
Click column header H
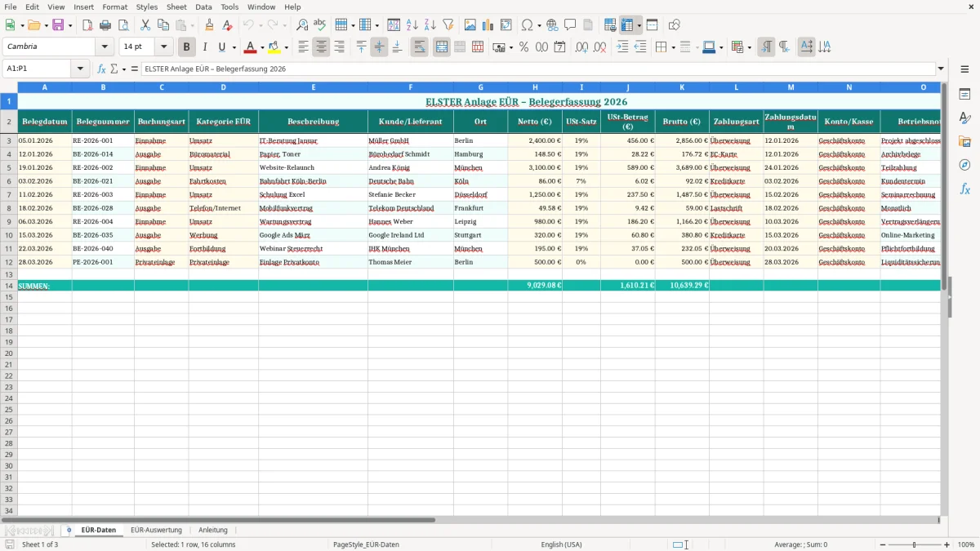tap(535, 87)
